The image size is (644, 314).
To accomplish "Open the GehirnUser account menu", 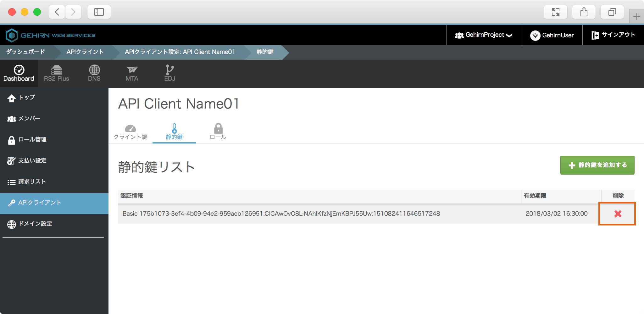I will point(552,35).
